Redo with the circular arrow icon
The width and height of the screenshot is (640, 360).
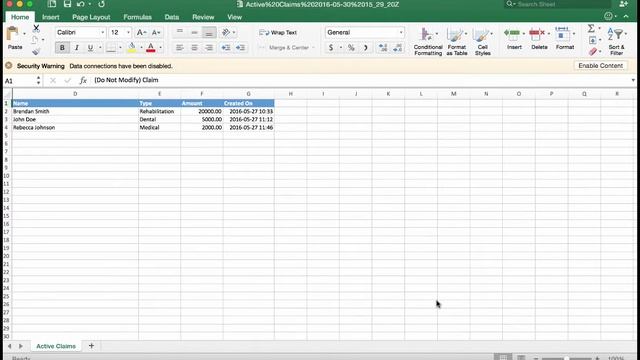101,4
